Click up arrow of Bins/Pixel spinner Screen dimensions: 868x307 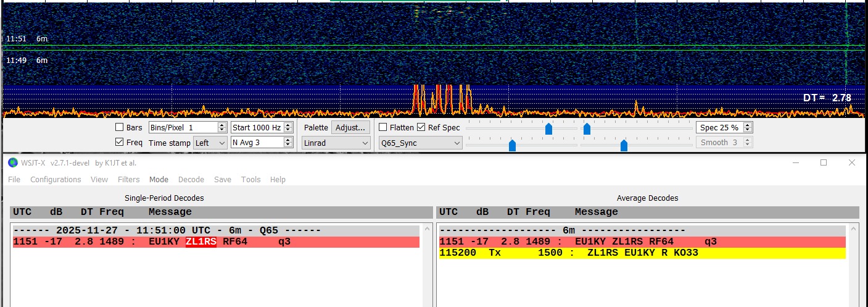tap(222, 125)
